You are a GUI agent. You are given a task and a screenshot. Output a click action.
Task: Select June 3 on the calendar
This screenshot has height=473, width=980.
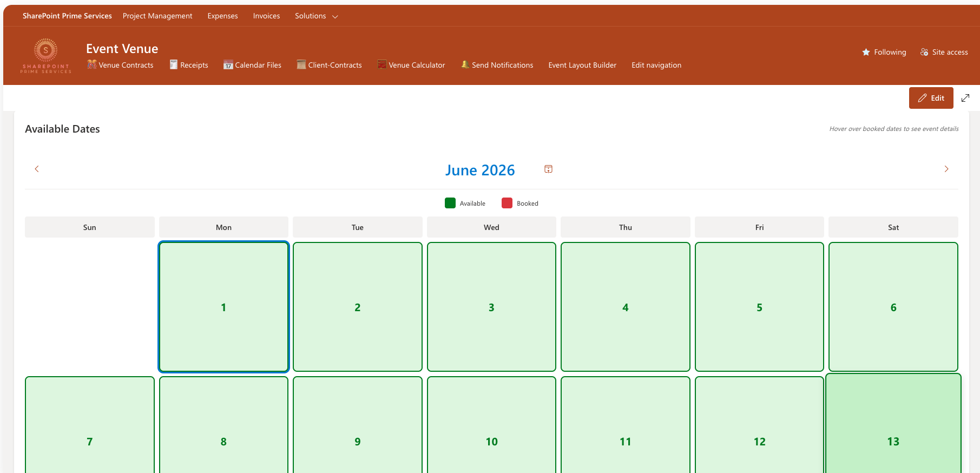[491, 307]
